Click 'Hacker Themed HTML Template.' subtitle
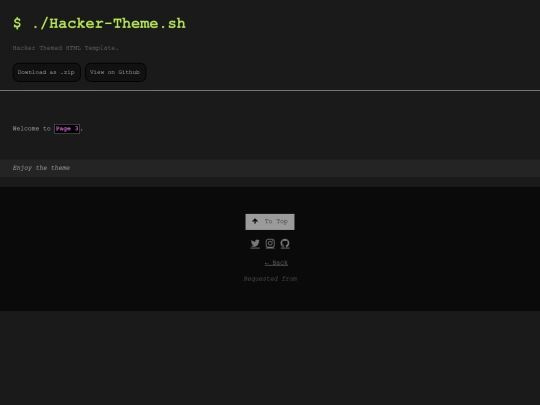Image resolution: width=540 pixels, height=405 pixels. 65,48
